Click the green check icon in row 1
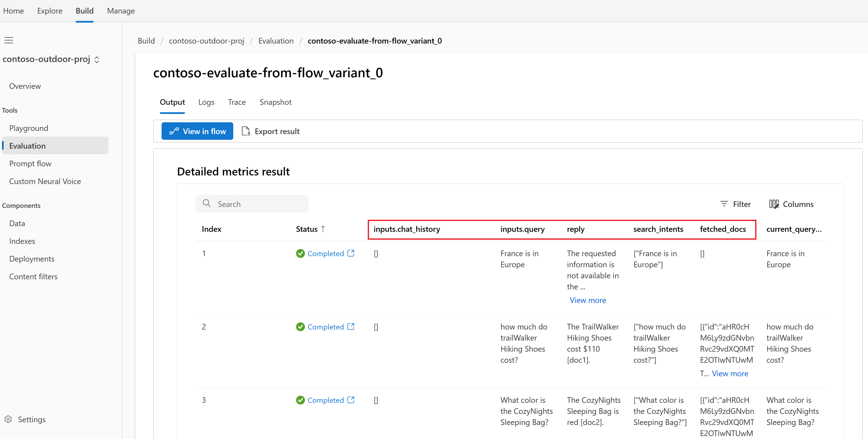The width and height of the screenshot is (868, 439). coord(300,253)
